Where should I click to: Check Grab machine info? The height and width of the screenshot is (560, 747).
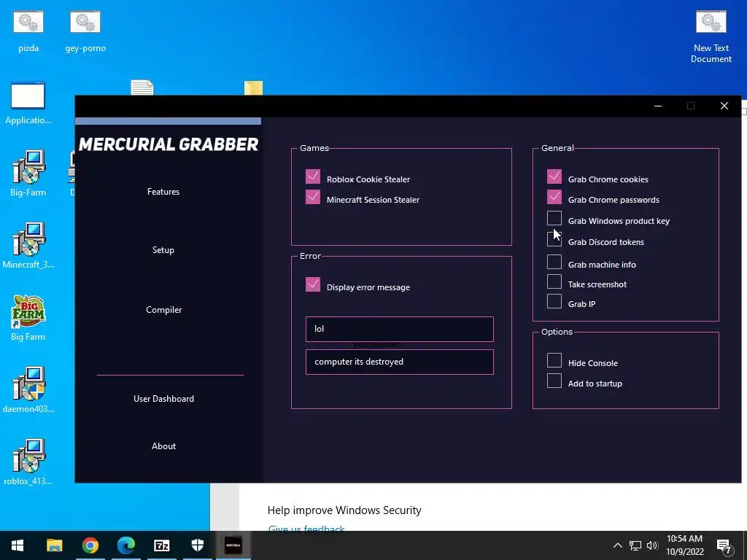tap(554, 262)
